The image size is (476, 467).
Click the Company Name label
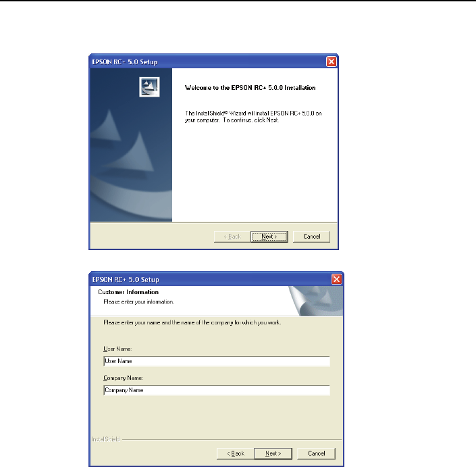pyautogui.click(x=123, y=378)
